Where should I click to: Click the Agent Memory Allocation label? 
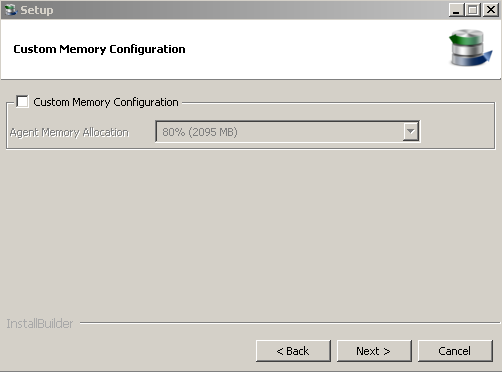69,132
